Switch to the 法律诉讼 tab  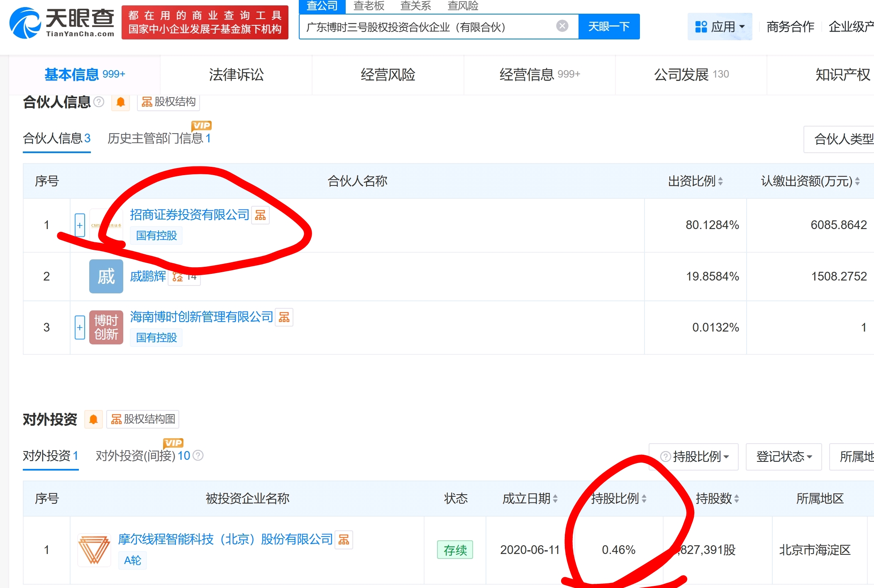click(x=236, y=75)
